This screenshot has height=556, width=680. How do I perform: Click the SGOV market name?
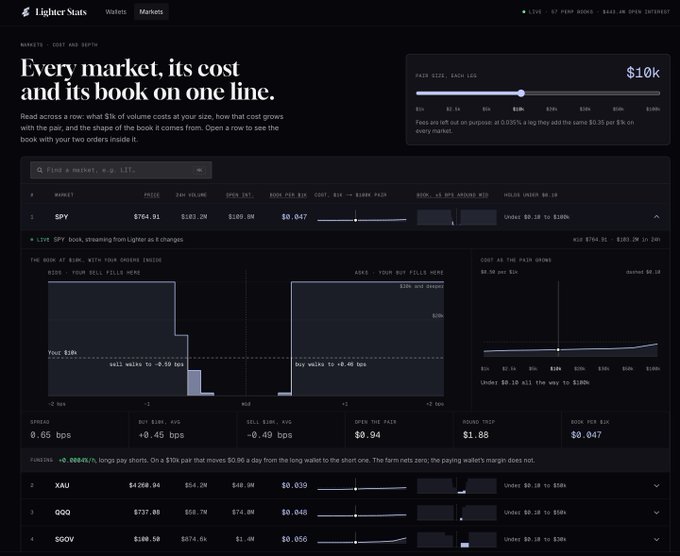(x=64, y=539)
